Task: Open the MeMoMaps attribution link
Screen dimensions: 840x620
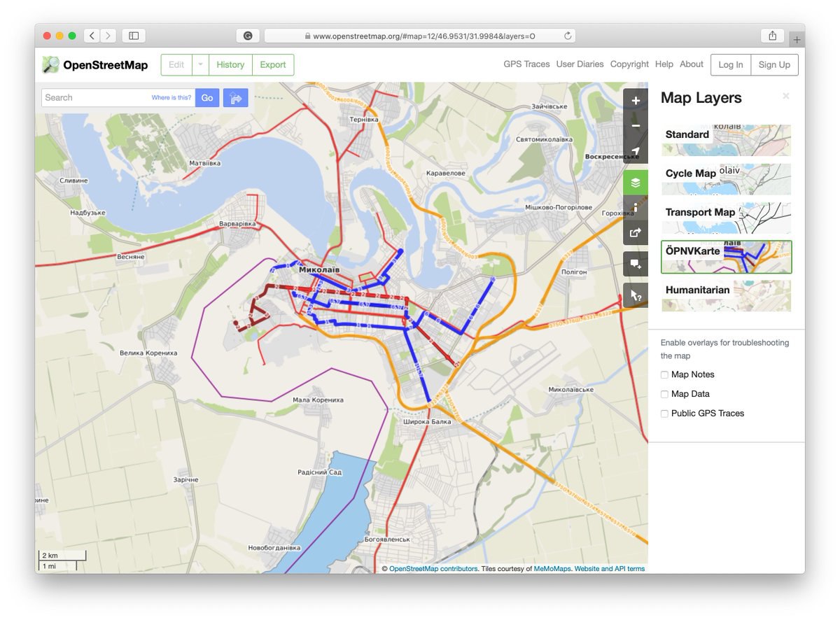Action: (552, 569)
